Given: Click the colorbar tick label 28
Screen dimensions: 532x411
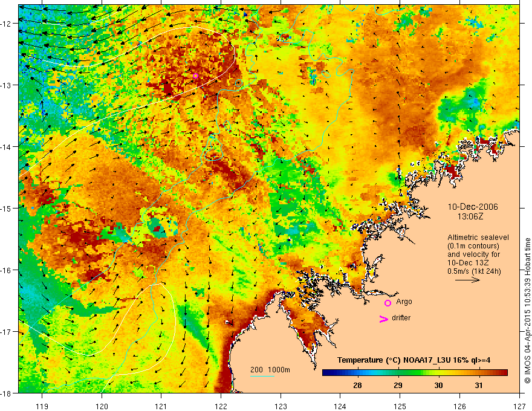Looking at the screenshot, I should point(357,385).
